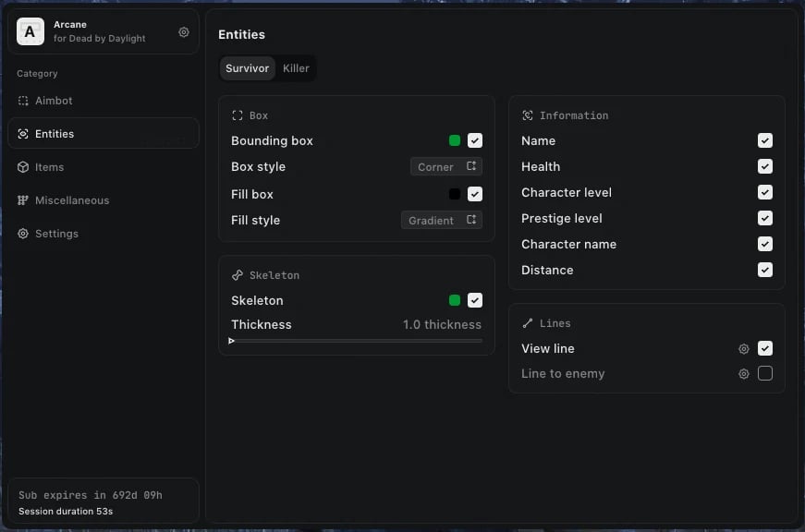This screenshot has width=805, height=532.
Task: Switch to the Killer tab
Action: (296, 68)
